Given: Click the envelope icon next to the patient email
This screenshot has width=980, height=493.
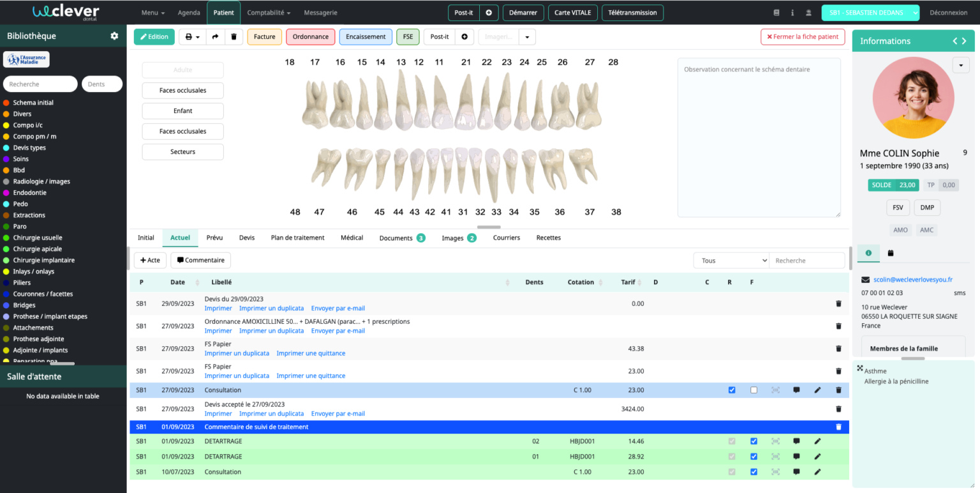Looking at the screenshot, I should (865, 279).
